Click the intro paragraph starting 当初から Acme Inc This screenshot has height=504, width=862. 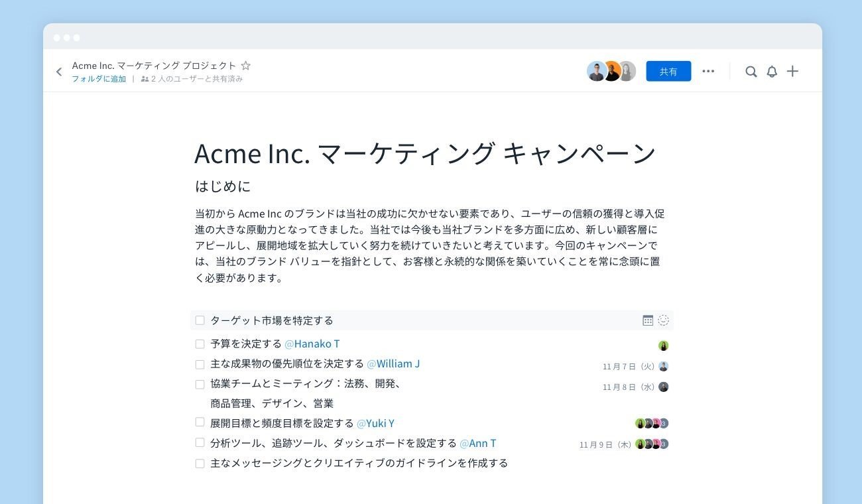pyautogui.click(x=430, y=246)
